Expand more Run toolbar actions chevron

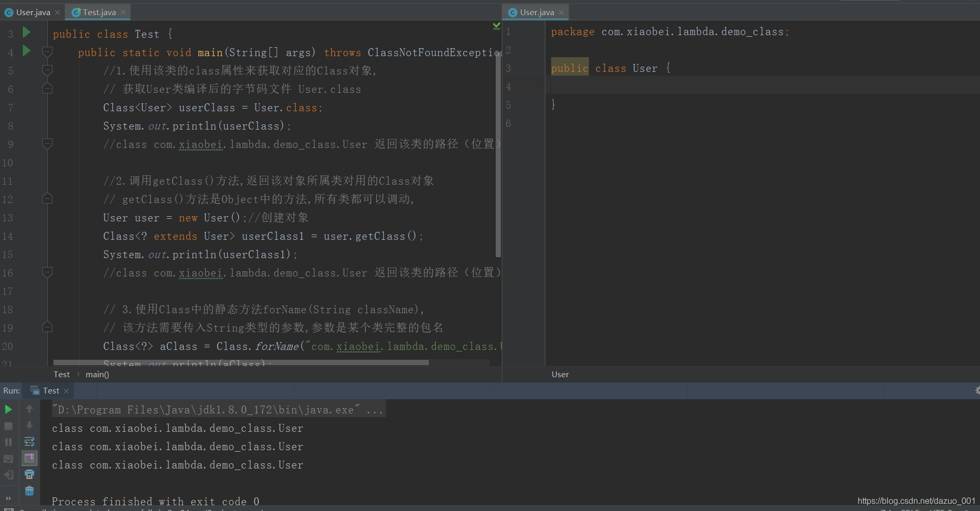8,498
